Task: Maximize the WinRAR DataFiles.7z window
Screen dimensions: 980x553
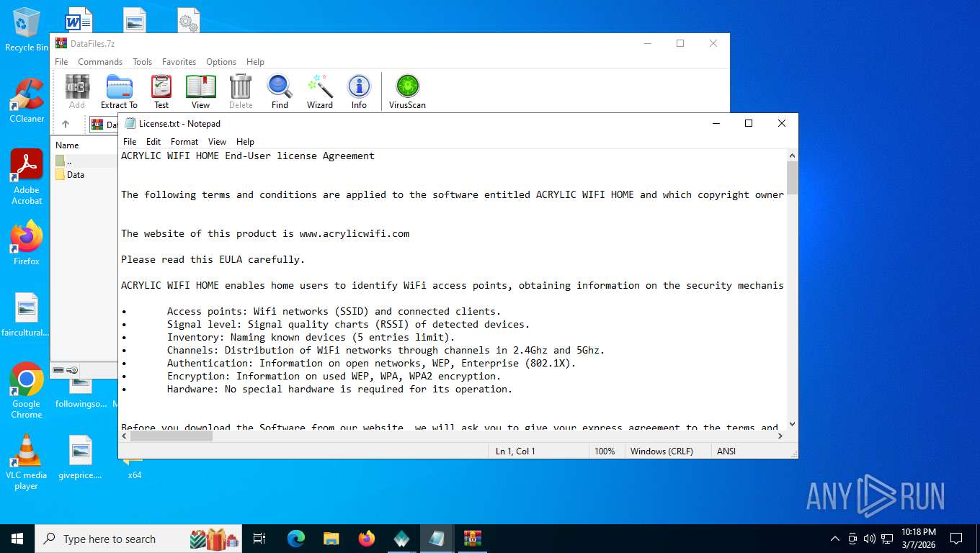Action: pos(680,43)
